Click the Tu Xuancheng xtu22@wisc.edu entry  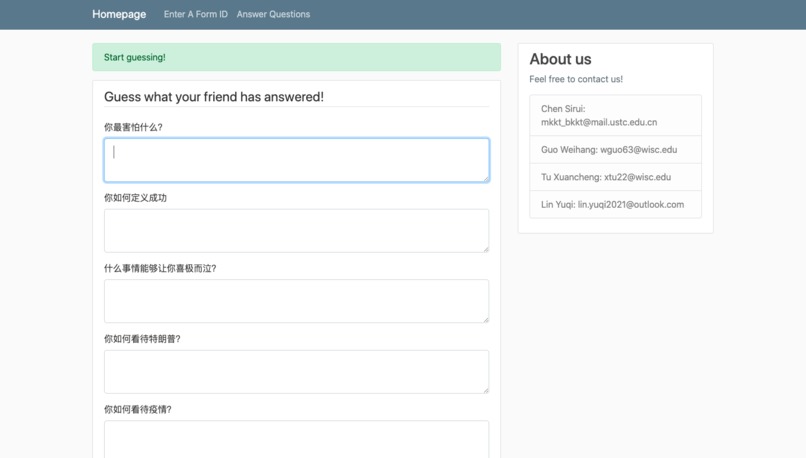[x=615, y=177]
